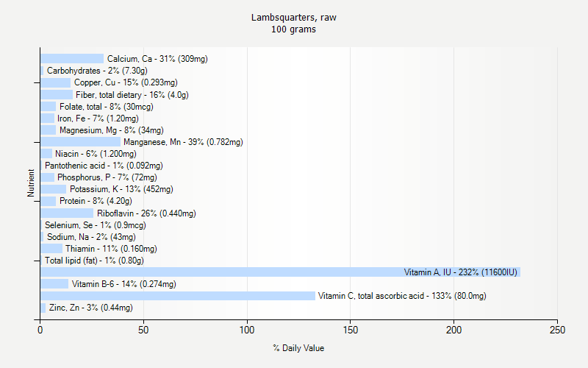
Task: Click the blue bar beside Riboflavin label
Action: 67,213
